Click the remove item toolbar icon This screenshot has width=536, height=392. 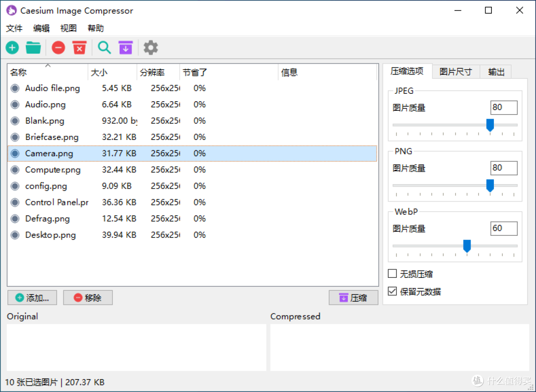[x=58, y=47]
